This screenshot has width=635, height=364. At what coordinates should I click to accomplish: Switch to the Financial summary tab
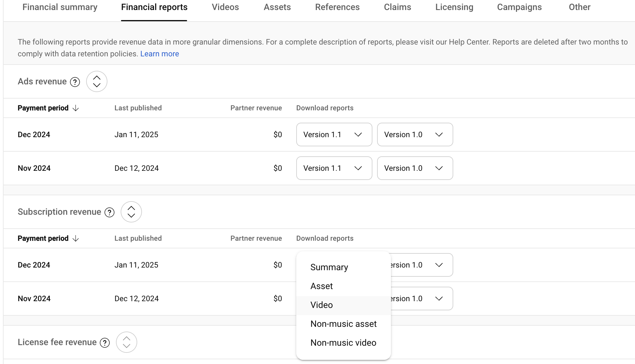(60, 7)
